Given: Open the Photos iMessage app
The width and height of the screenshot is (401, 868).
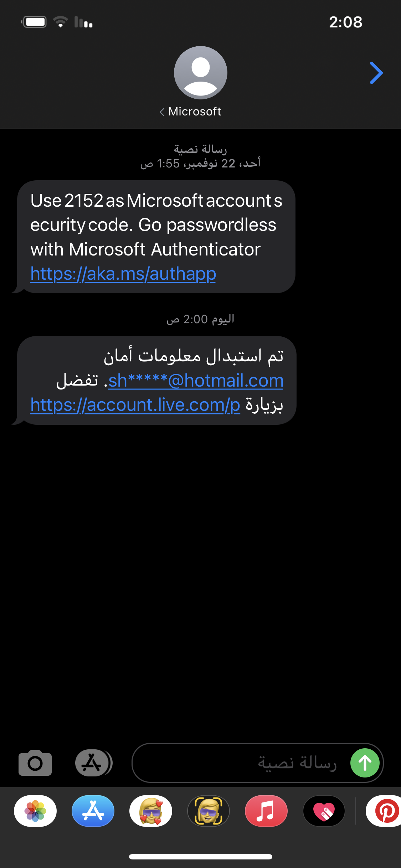Looking at the screenshot, I should [35, 811].
